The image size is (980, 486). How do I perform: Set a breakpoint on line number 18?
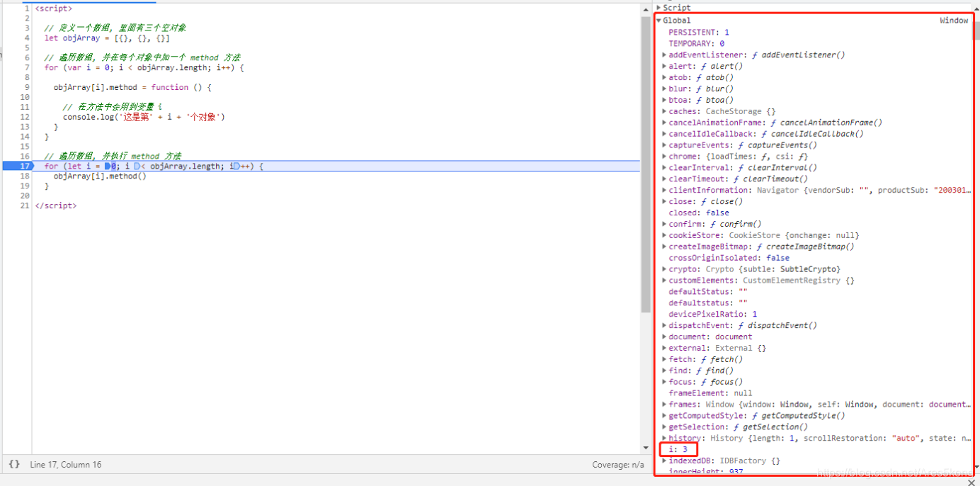(x=25, y=176)
